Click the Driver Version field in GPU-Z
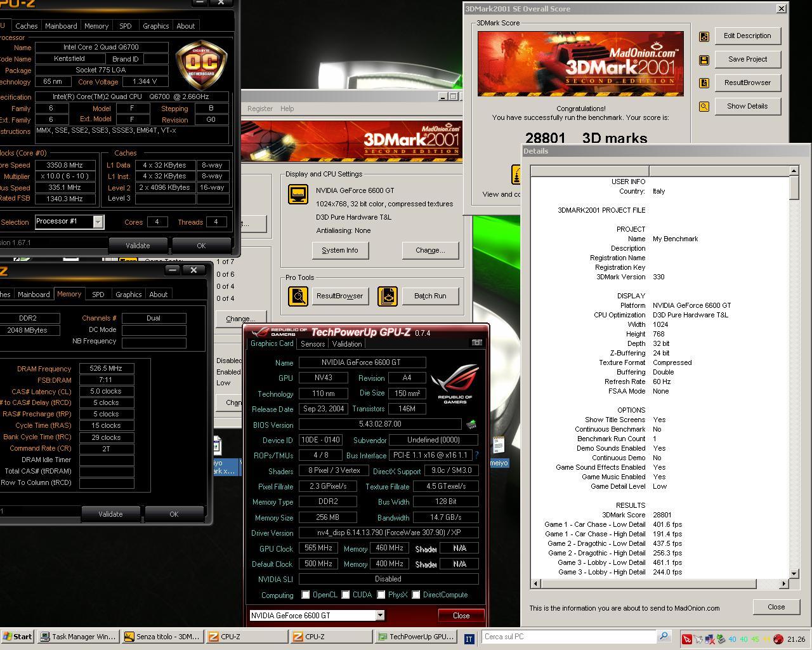This screenshot has width=812, height=650. point(388,533)
